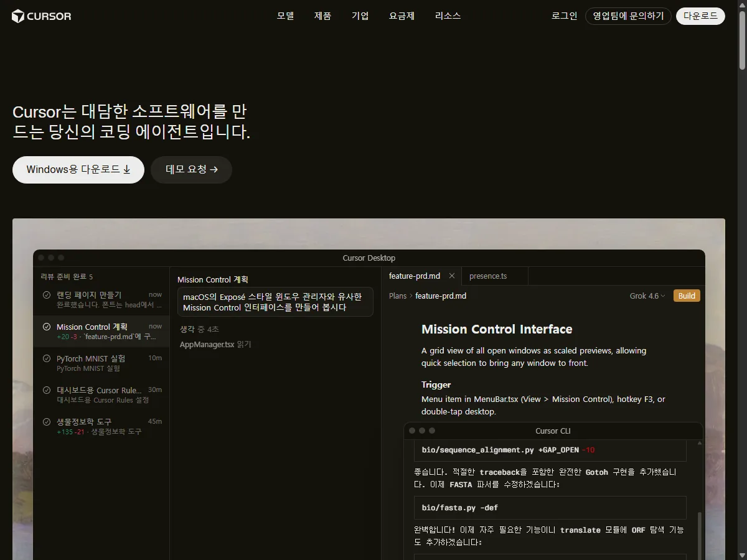This screenshot has width=747, height=560.
Task: Click the Windows용 다운로드 button
Action: (x=78, y=170)
